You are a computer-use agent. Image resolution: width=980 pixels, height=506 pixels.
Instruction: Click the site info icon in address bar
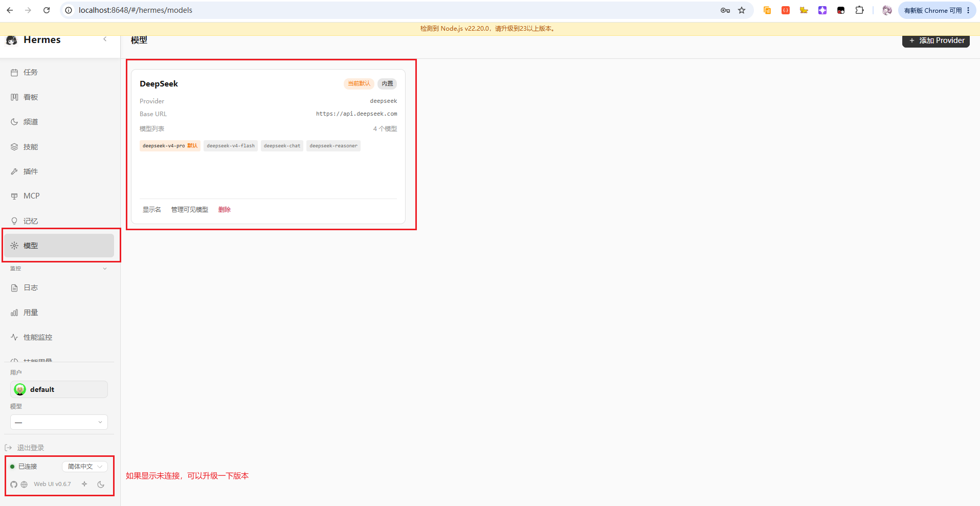pos(69,10)
